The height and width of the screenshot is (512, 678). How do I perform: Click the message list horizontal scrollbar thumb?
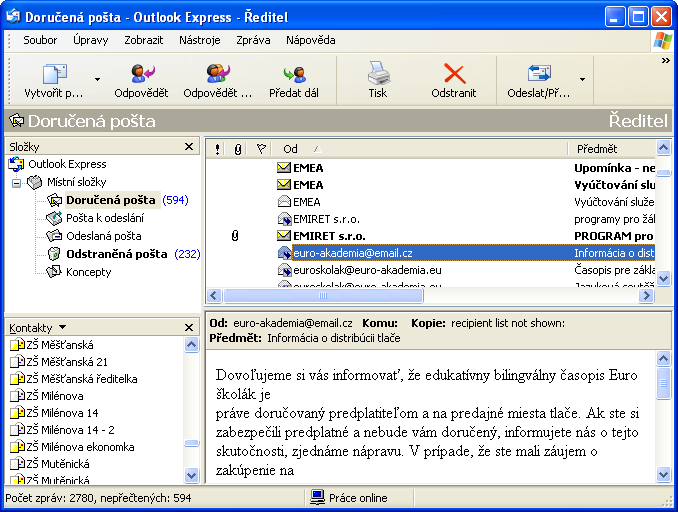pyautogui.click(x=323, y=296)
